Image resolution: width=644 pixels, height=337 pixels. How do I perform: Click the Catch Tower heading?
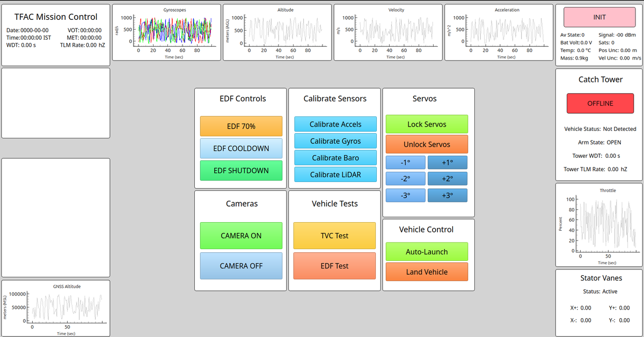(601, 79)
